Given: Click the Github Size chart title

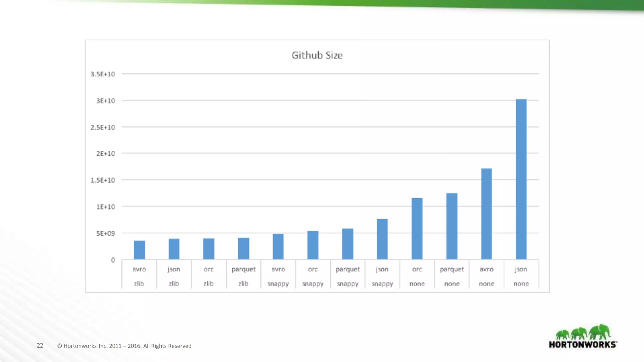Looking at the screenshot, I should tap(317, 55).
